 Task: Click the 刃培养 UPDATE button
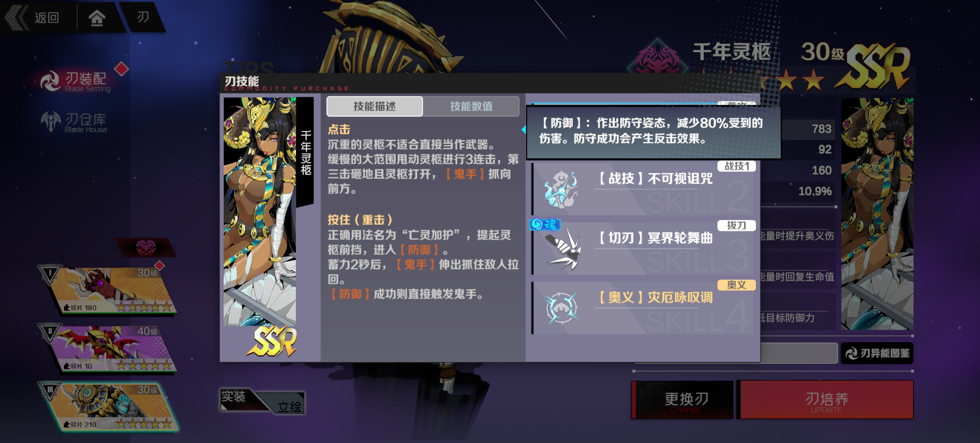pyautogui.click(x=826, y=400)
